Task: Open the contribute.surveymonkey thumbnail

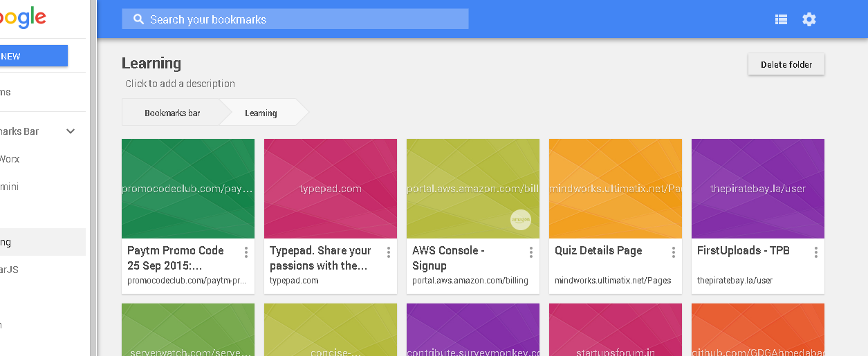Action: pos(473,330)
